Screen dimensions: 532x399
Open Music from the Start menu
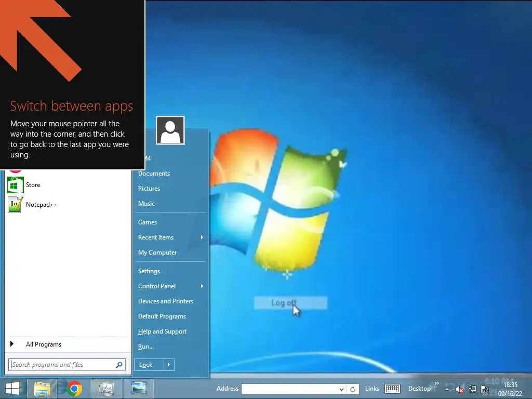tap(146, 204)
